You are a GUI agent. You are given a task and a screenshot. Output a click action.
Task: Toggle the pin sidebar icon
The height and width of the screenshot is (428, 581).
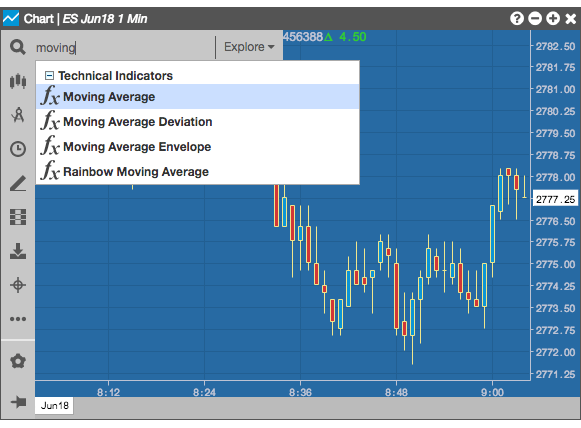click(x=18, y=402)
